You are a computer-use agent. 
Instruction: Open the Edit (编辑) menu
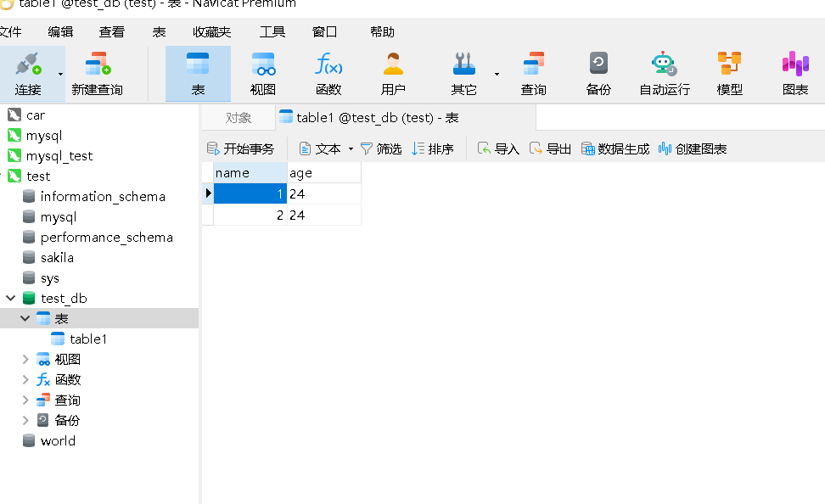coord(60,32)
